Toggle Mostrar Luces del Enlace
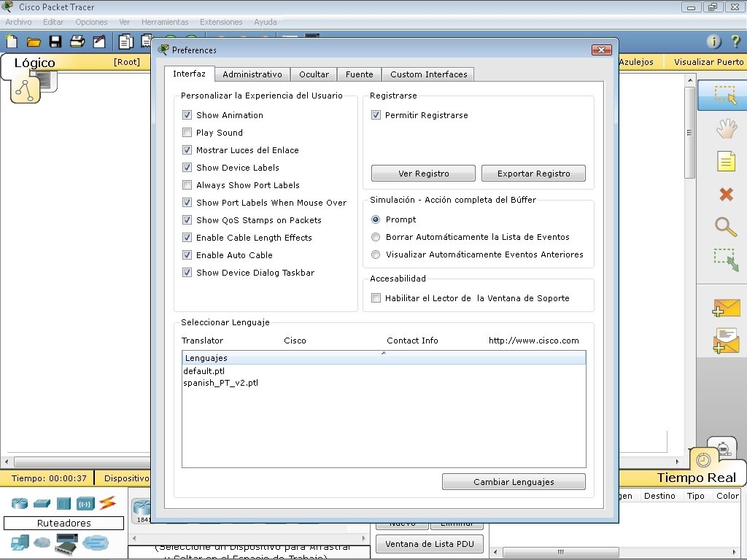Screen dimensions: 747x560 tap(187, 150)
